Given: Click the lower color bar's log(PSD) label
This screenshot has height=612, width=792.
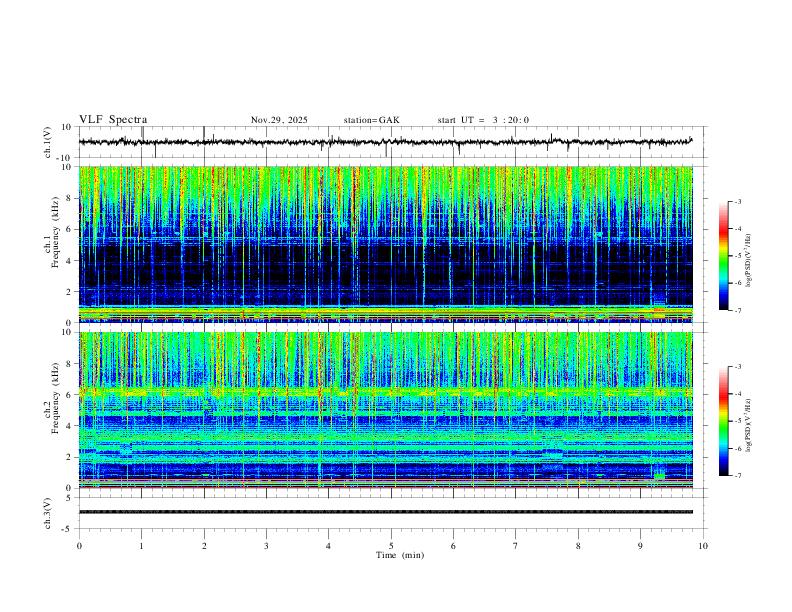Looking at the screenshot, I should pos(748,425).
